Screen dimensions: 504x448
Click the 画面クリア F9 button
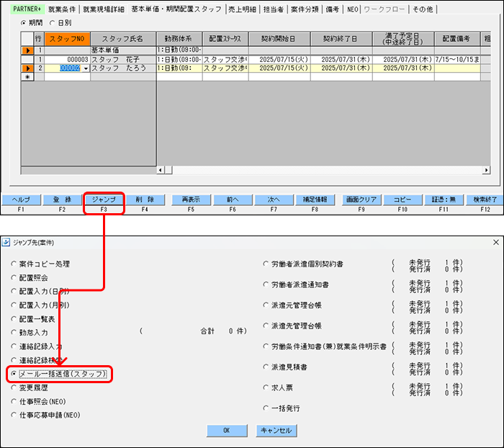pos(361,200)
